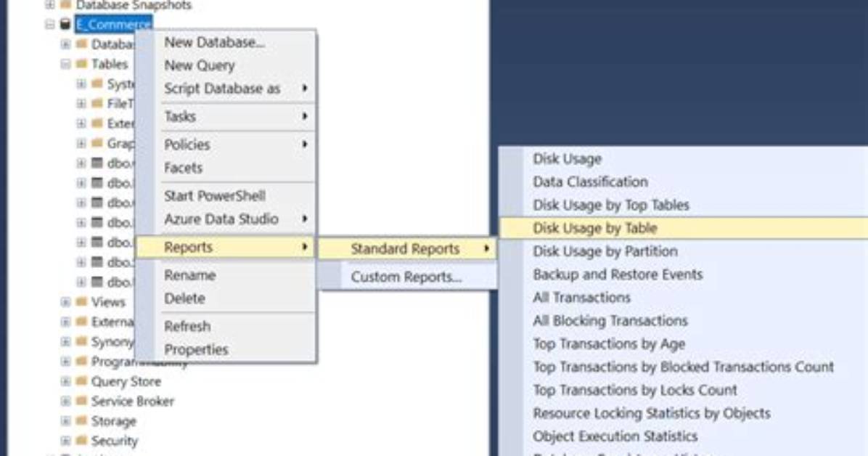Select the E_Commerce database label
Viewport: 868px width, 456px height.
[113, 25]
